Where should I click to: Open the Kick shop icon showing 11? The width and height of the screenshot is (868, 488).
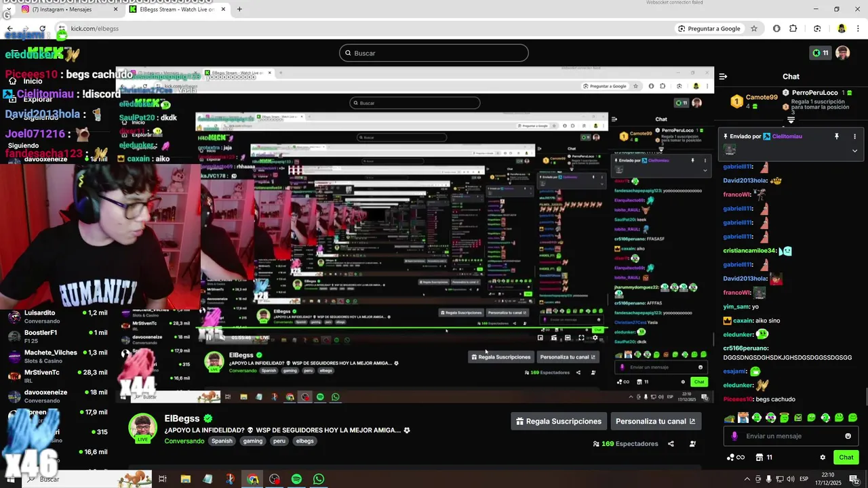click(x=764, y=457)
